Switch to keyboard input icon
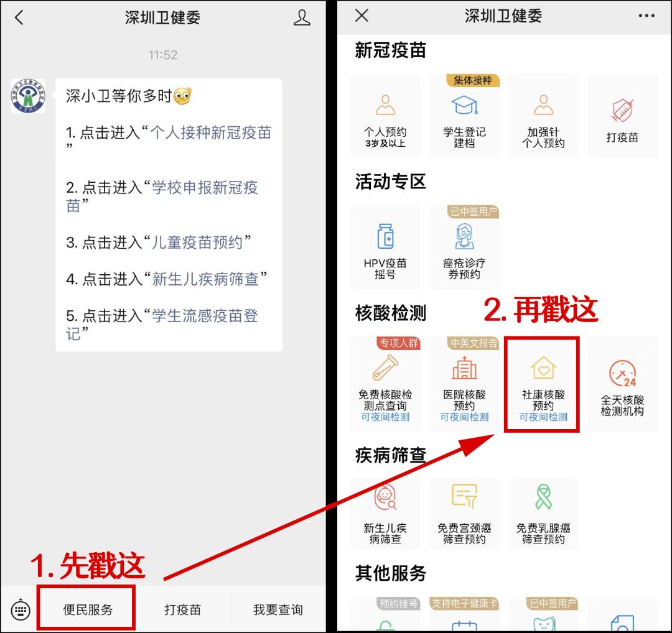This screenshot has width=672, height=633. (21, 610)
